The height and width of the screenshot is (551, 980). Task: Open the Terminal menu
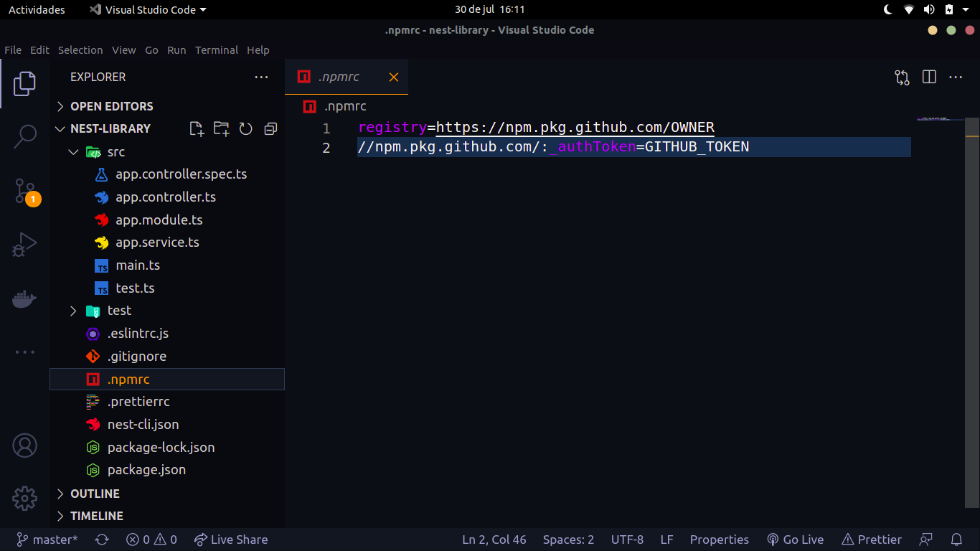[217, 50]
